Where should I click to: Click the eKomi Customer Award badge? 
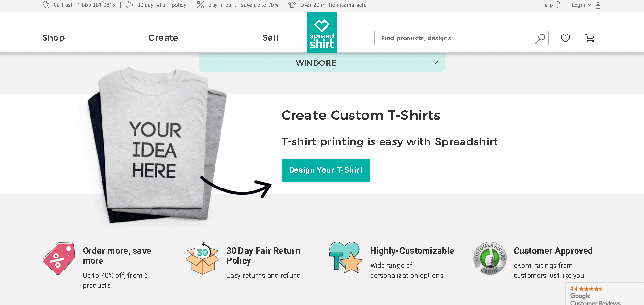pos(489,258)
